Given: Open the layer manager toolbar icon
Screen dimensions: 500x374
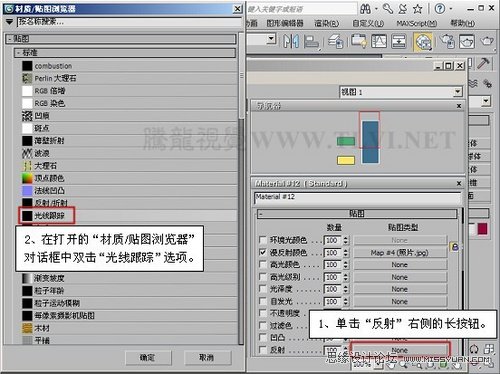Looking at the screenshot, I should pos(336,42).
